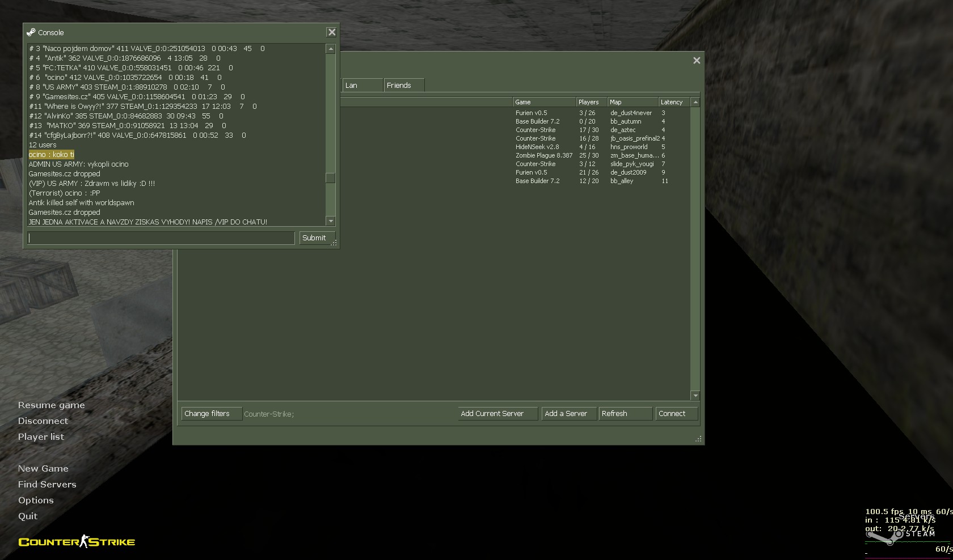Screen dimensions: 953x560
Task: Click Disconnect in the game menu
Action: (43, 421)
